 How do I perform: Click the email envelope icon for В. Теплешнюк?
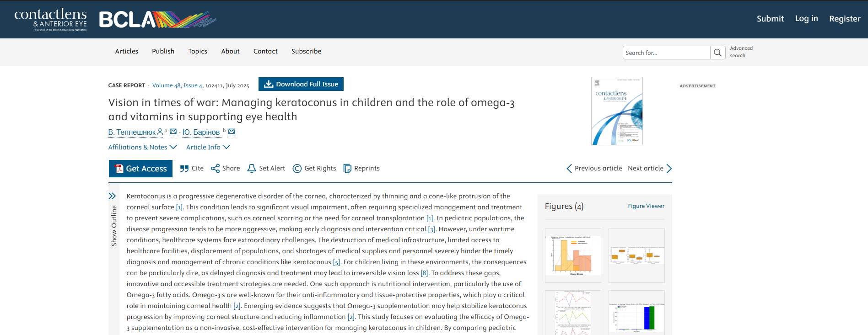[x=173, y=132]
